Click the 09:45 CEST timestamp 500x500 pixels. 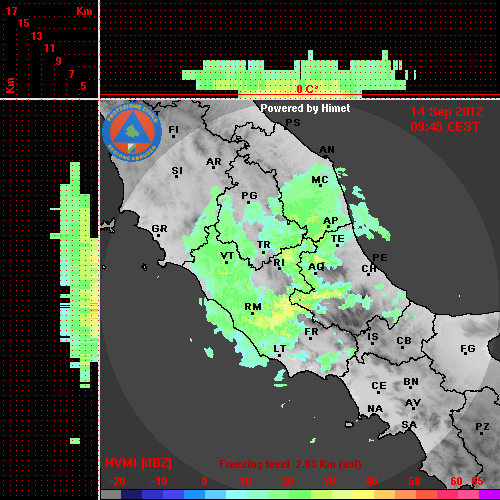445,127
